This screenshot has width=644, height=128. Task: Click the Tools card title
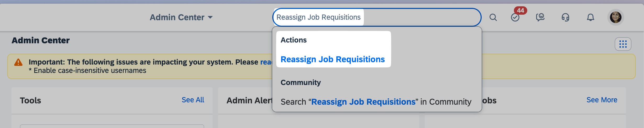30,100
